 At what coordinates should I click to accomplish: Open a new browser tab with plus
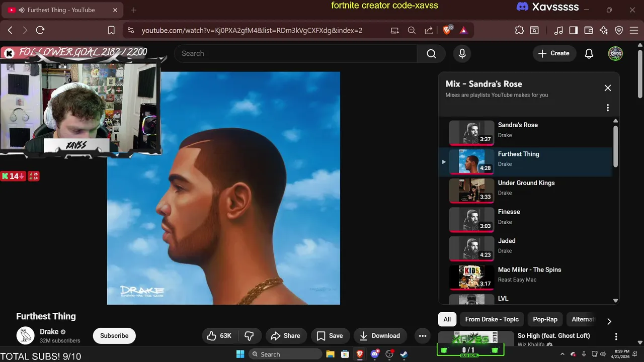click(133, 10)
